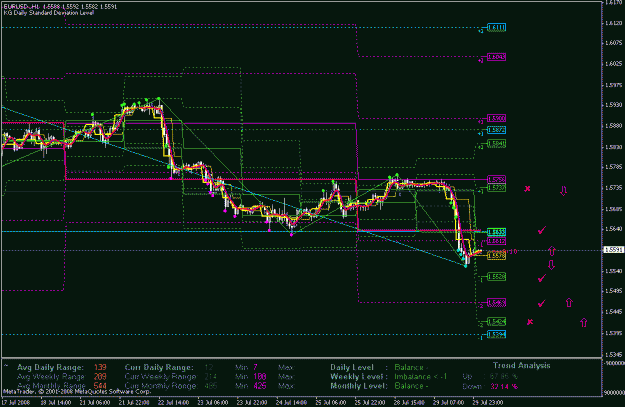
Task: Click the Avg Daily Range value 139
Action: pos(100,368)
